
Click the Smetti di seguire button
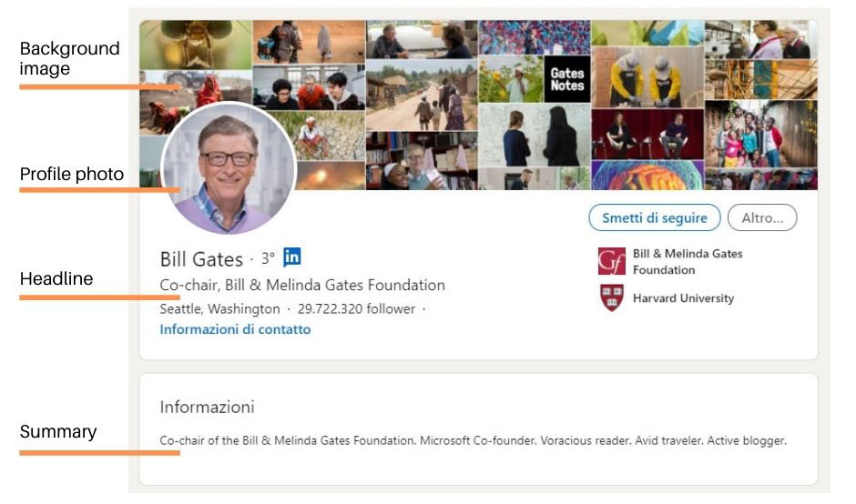pos(654,218)
